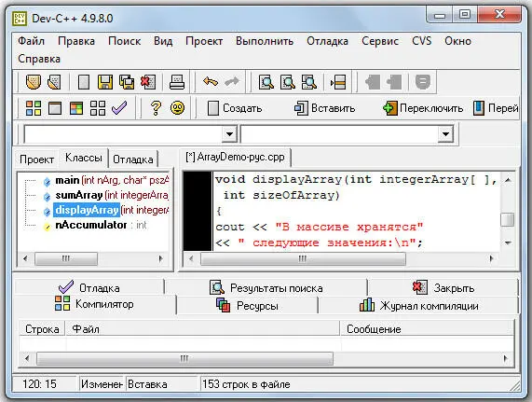The image size is (532, 402).
Task: Click the Debug checkmark icon in toolbar
Action: 119,108
